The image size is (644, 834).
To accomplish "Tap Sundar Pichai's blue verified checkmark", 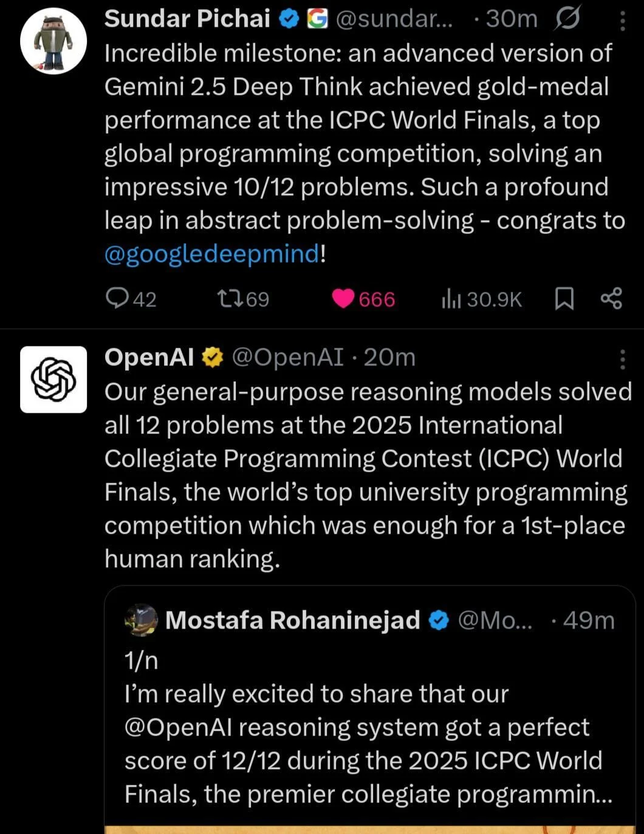I will 290,19.
